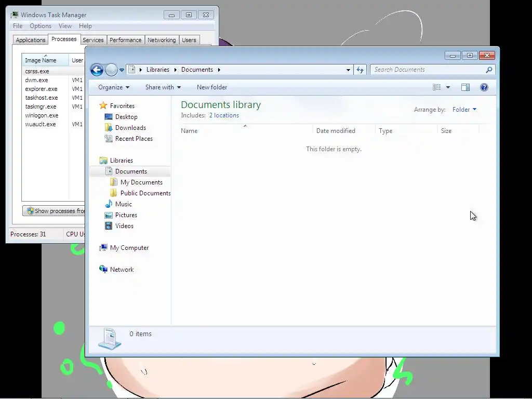The width and height of the screenshot is (532, 399).
Task: Open My Documents in the sidebar
Action: [141, 182]
